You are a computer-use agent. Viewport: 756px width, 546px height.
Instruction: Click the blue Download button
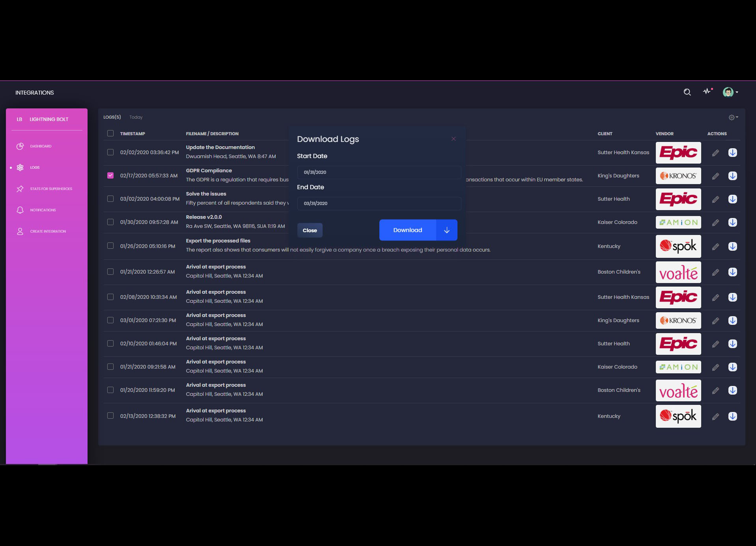[407, 230]
